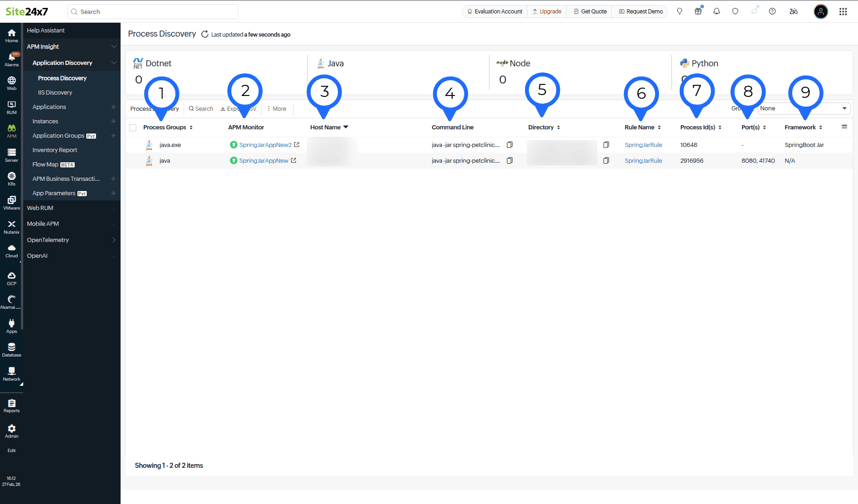The image size is (858, 504).
Task: Open the Nutanix module icon
Action: click(x=12, y=227)
